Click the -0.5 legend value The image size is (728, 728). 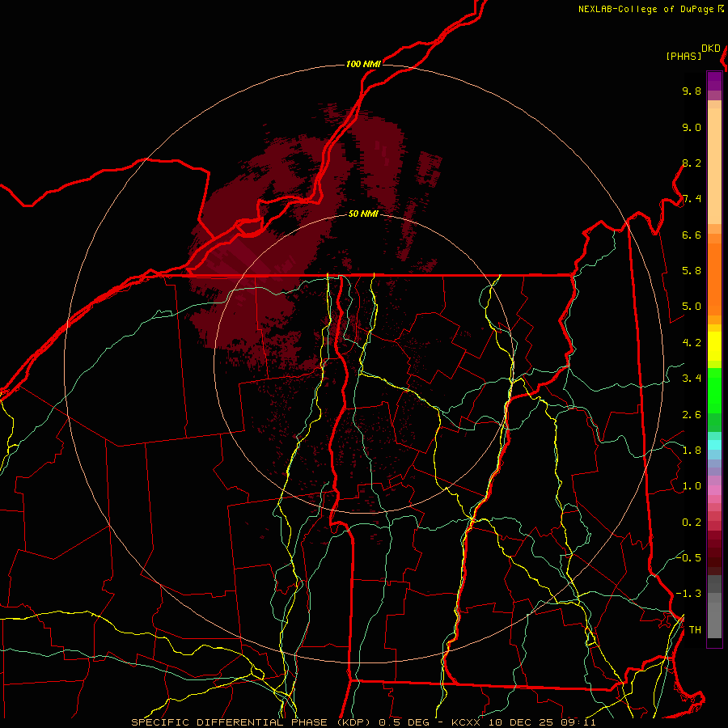coord(688,557)
